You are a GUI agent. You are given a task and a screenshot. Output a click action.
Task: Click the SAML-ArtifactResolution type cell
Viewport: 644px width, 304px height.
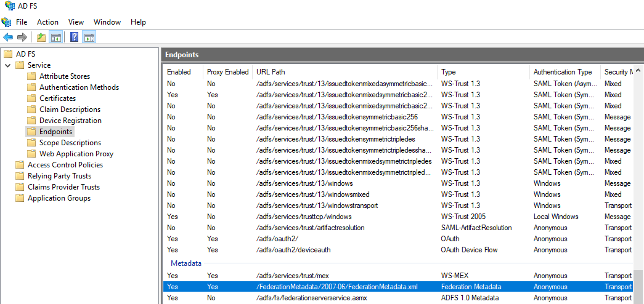476,227
